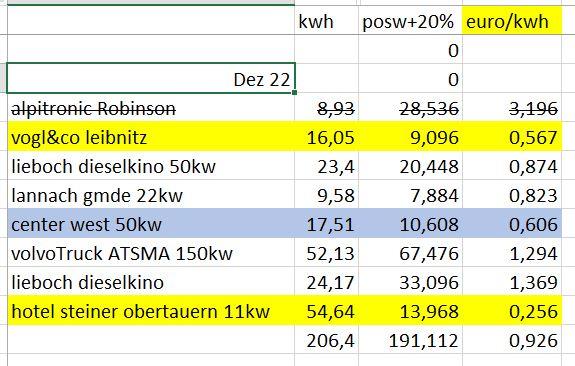The width and height of the screenshot is (575, 366).
Task: Select the total cost cell 191,112
Action: 410,340
